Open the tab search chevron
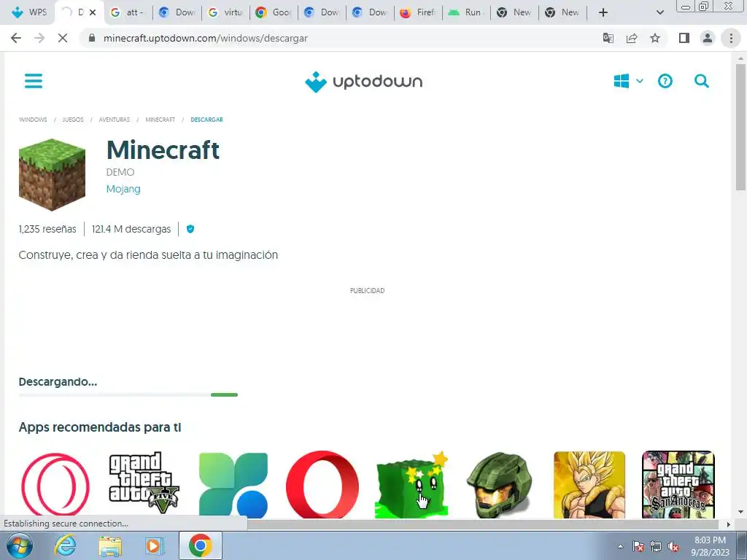The width and height of the screenshot is (747, 560). pos(659,12)
